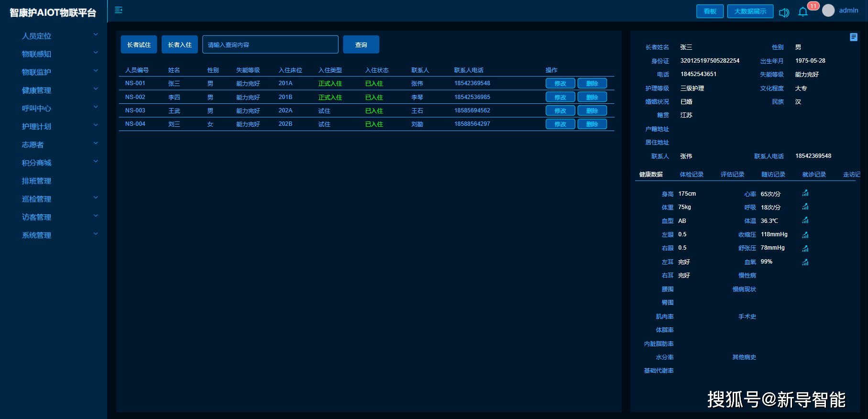Viewport: 868px width, 419px height.
Task: Open the notification bell with 11 alerts
Action: [x=803, y=12]
